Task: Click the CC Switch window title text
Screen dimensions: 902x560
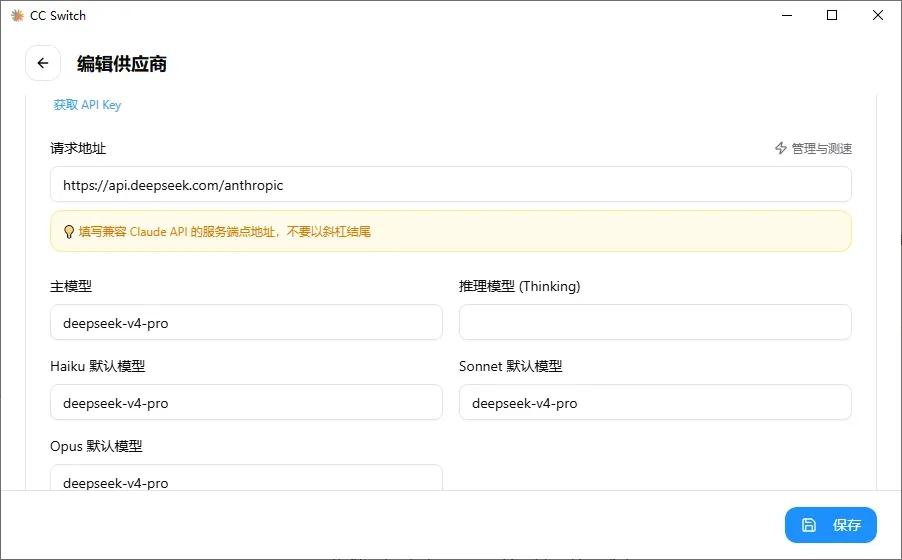Action: click(58, 16)
